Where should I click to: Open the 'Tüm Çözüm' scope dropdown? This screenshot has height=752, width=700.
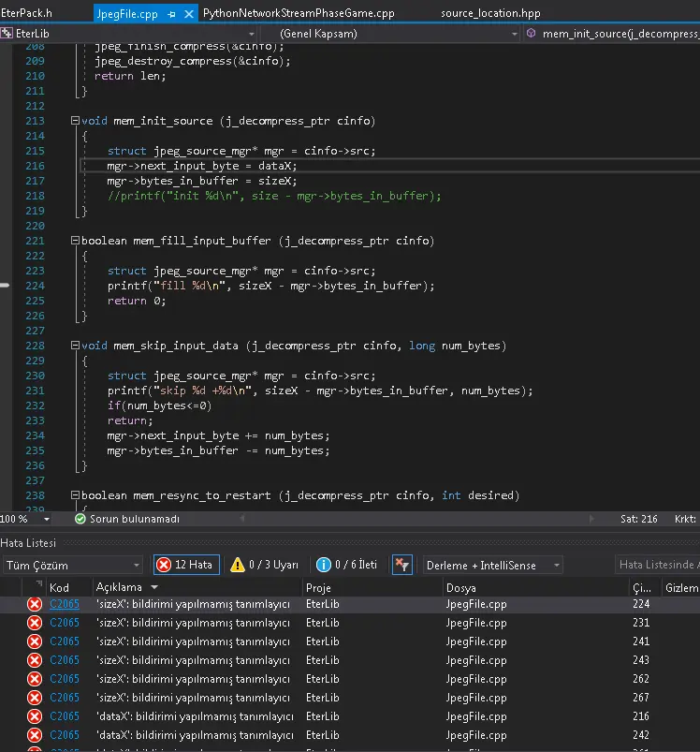tap(73, 565)
